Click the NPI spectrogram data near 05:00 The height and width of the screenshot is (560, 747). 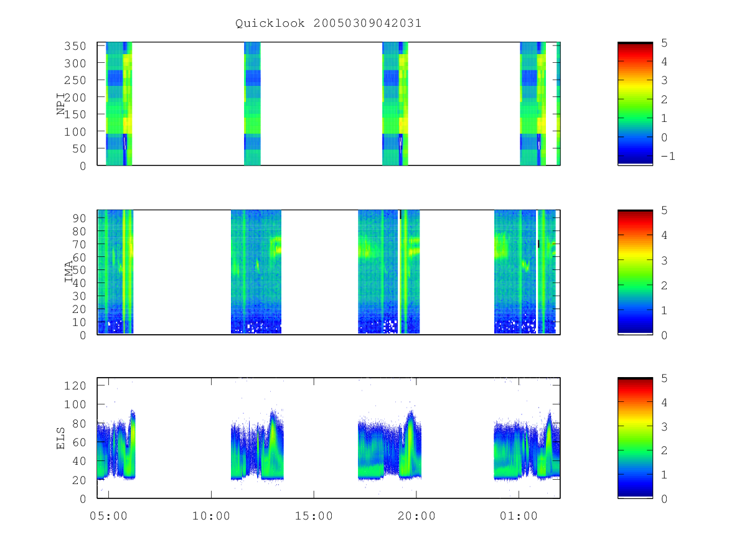click(x=118, y=104)
